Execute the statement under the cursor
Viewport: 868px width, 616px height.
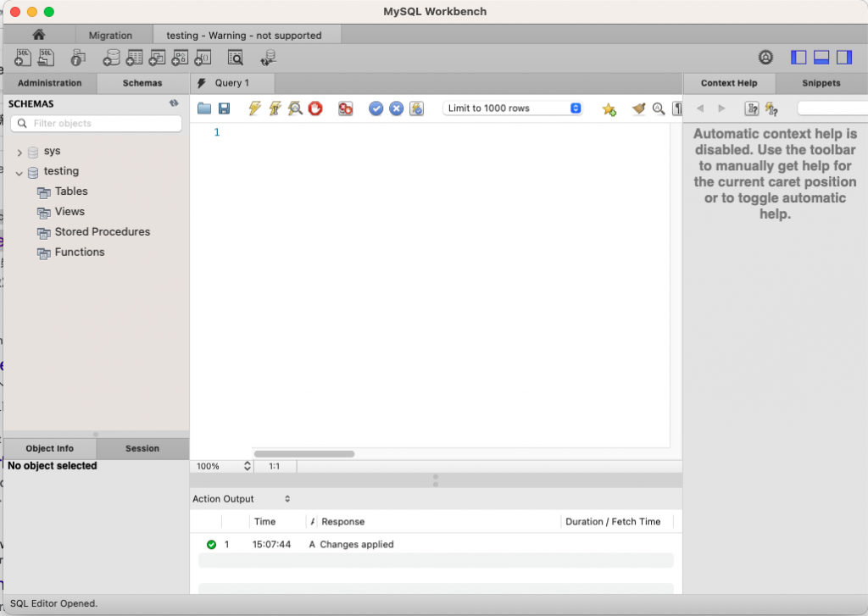[275, 108]
